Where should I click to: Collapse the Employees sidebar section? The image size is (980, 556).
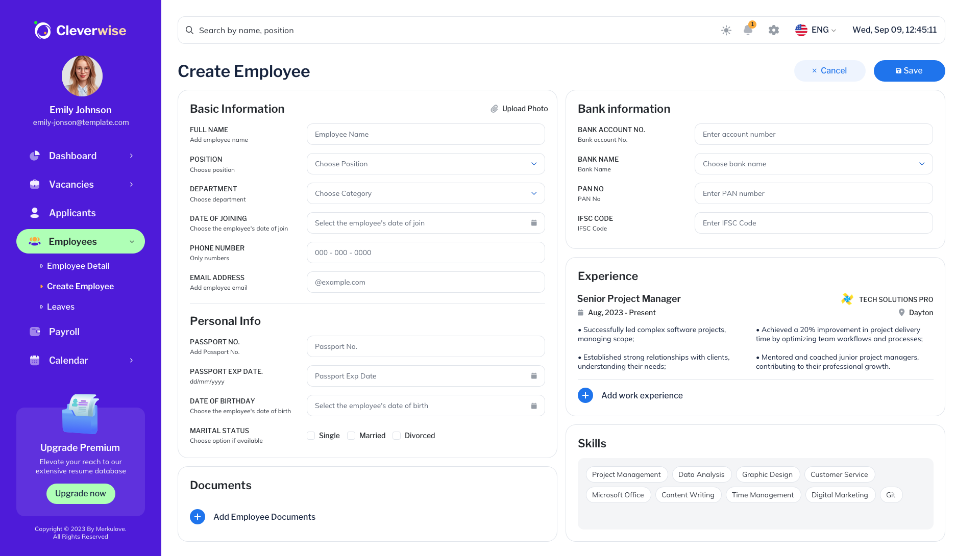pyautogui.click(x=132, y=241)
